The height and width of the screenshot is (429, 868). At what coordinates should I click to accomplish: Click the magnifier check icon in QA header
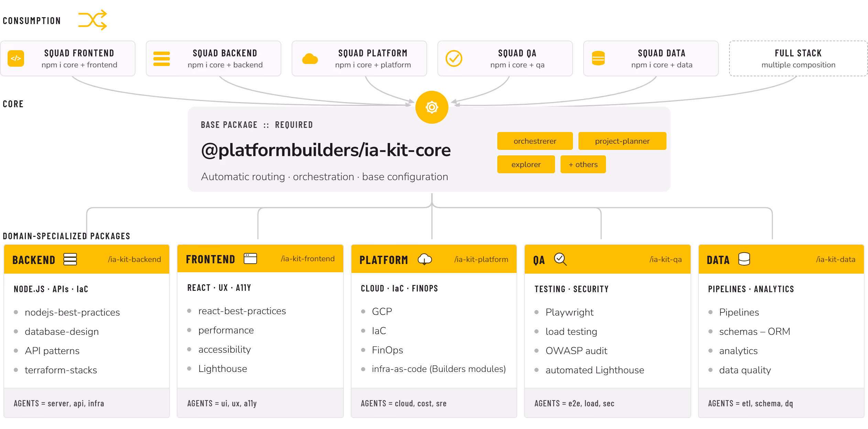(x=561, y=259)
